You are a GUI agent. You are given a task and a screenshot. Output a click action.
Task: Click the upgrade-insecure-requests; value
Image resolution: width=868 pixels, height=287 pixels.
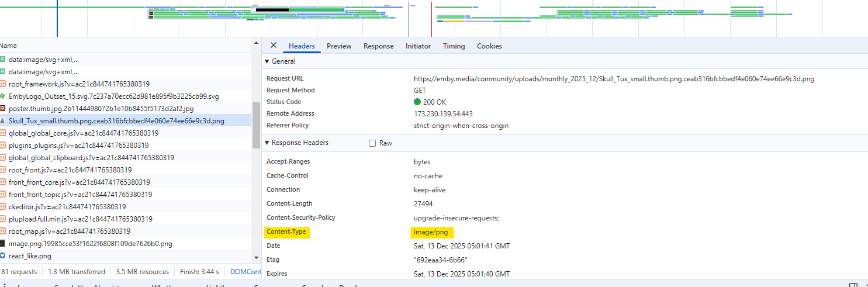tap(456, 218)
